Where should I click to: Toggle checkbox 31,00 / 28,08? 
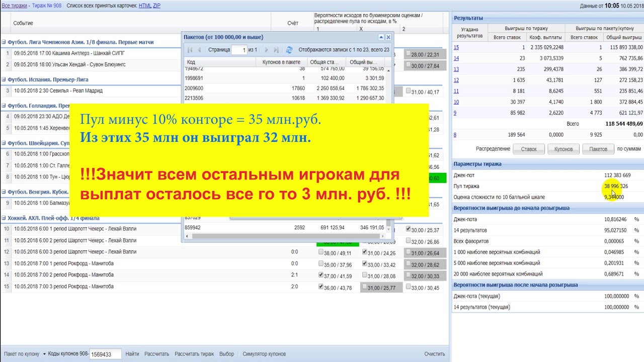point(365,276)
